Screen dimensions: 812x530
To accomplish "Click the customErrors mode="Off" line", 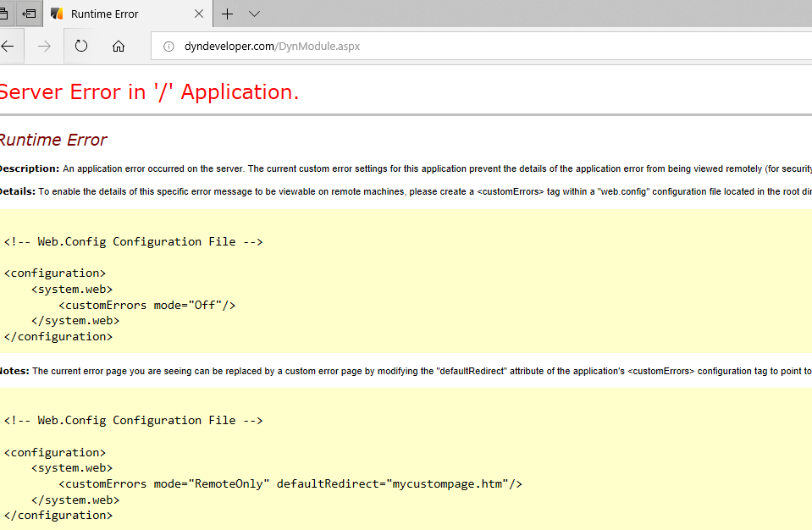I will coord(147,306).
